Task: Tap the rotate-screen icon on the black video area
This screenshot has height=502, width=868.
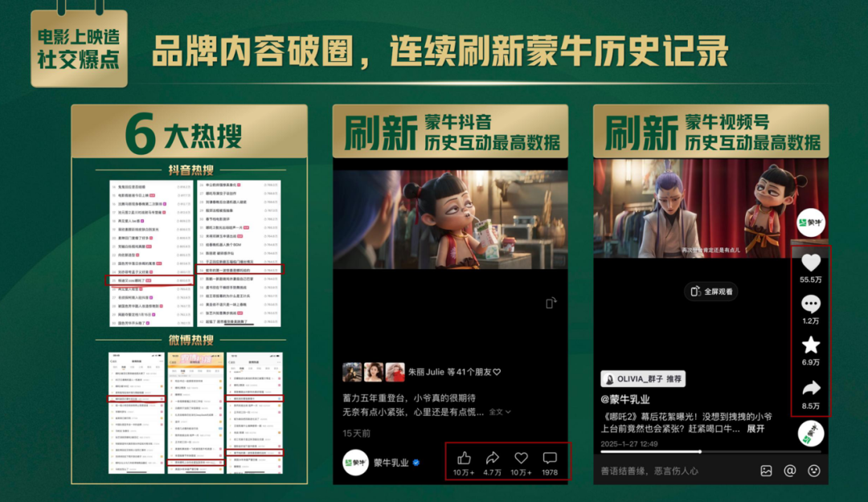Action: [x=551, y=303]
